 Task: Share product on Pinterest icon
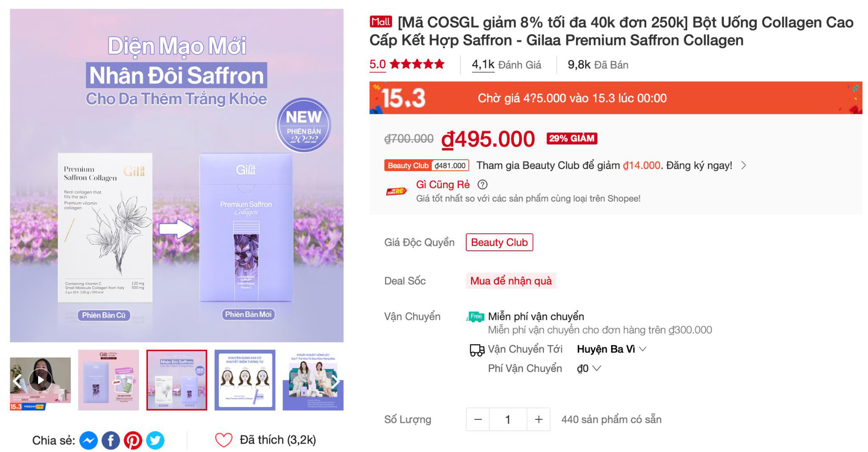pos(133,440)
